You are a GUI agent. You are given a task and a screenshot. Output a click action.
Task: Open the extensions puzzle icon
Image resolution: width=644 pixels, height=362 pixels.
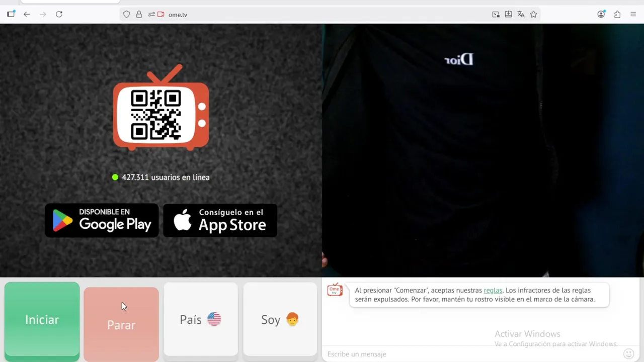pyautogui.click(x=617, y=15)
